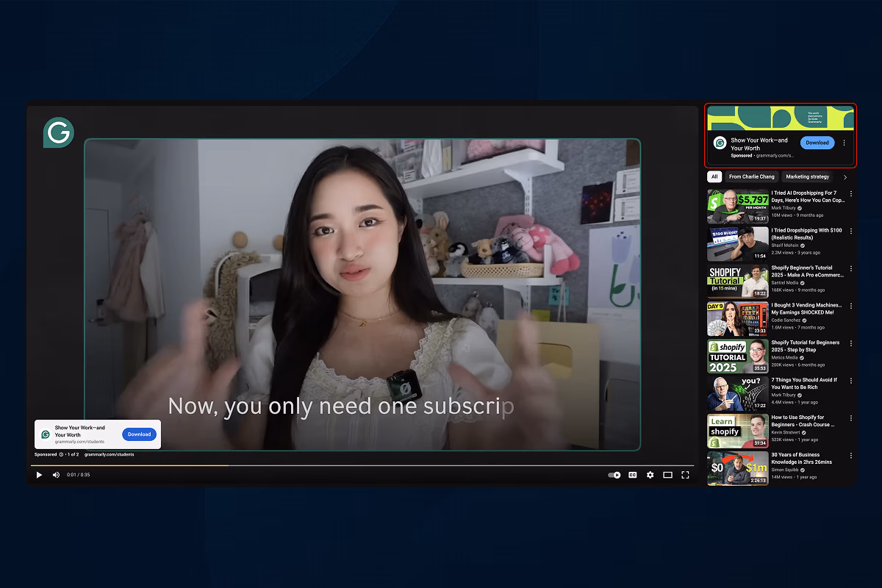Enter fullscreen mode

click(685, 475)
